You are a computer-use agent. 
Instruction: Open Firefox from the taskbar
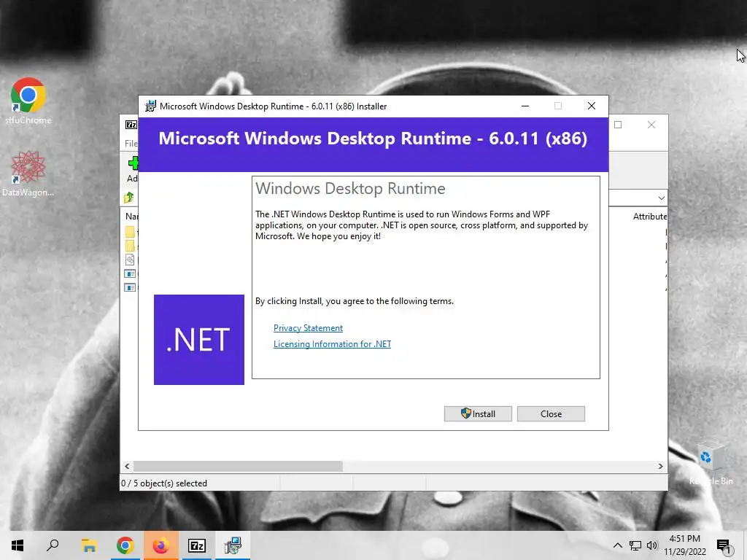click(160, 545)
